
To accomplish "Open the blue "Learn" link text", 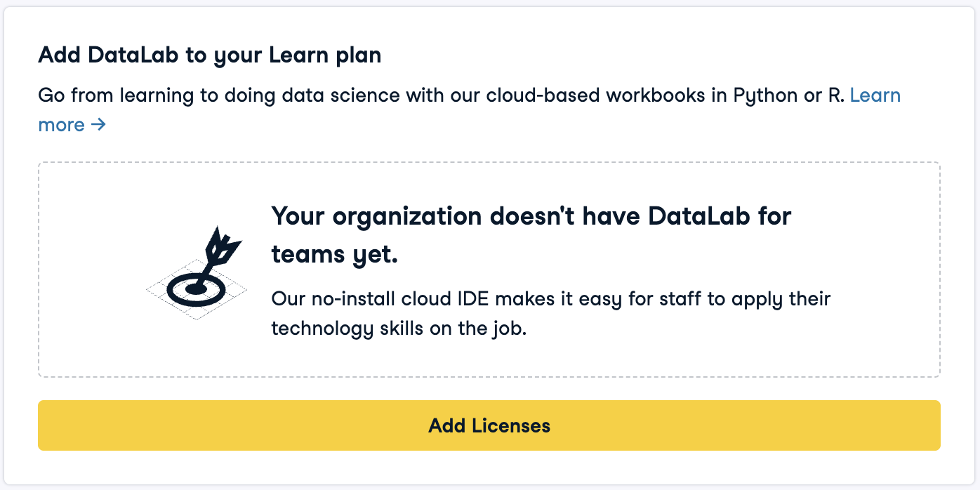I will [875, 95].
